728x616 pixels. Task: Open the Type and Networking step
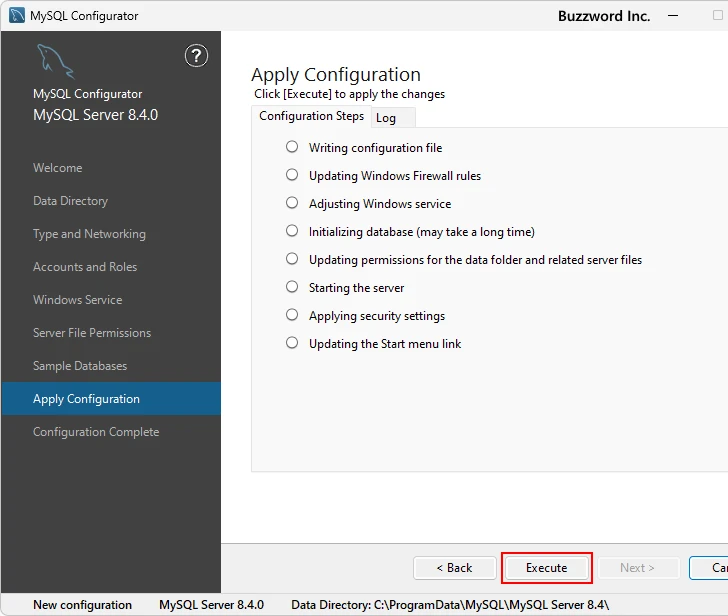pos(89,234)
